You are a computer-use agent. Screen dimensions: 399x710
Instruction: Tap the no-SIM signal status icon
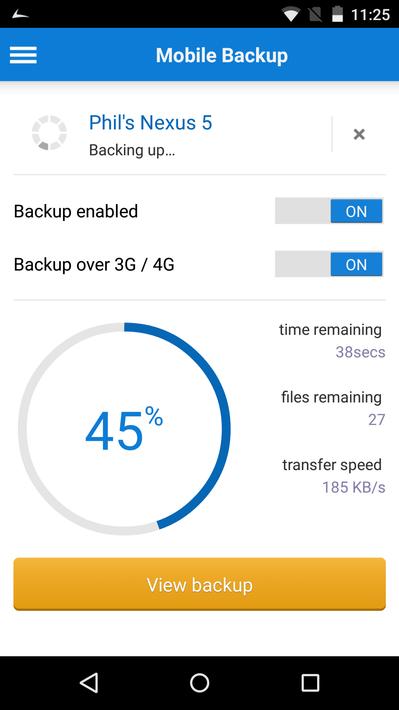(314, 14)
